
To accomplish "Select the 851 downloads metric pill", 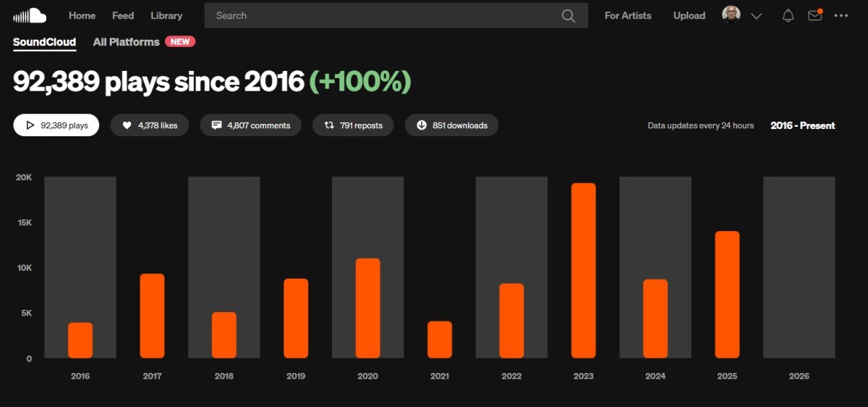I will click(451, 125).
